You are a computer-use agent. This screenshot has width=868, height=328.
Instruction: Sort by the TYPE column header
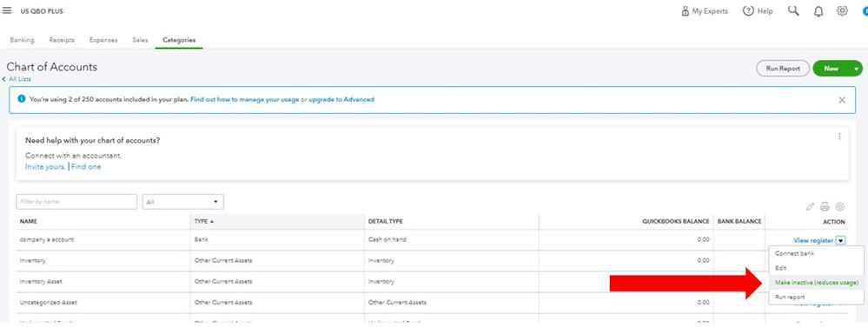tap(203, 222)
